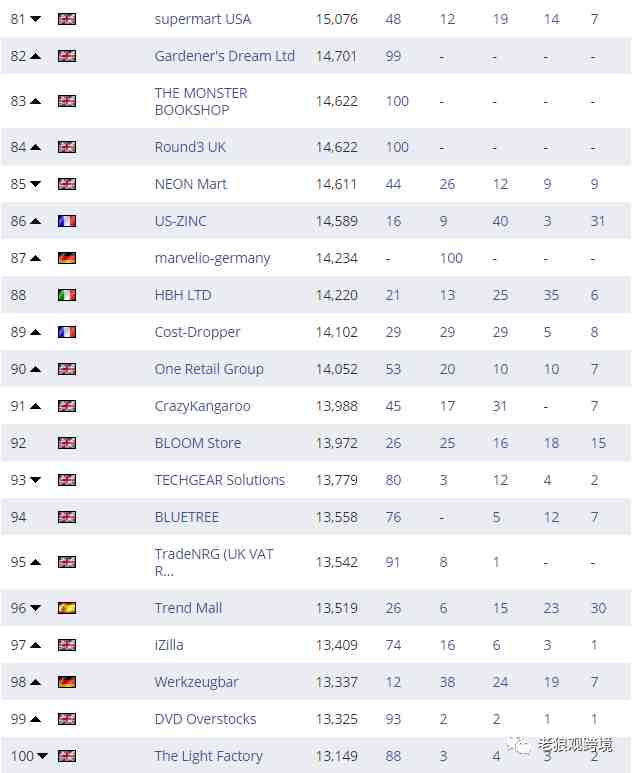Open the DVD Overstocks seller link
633x773 pixels.
click(x=206, y=719)
